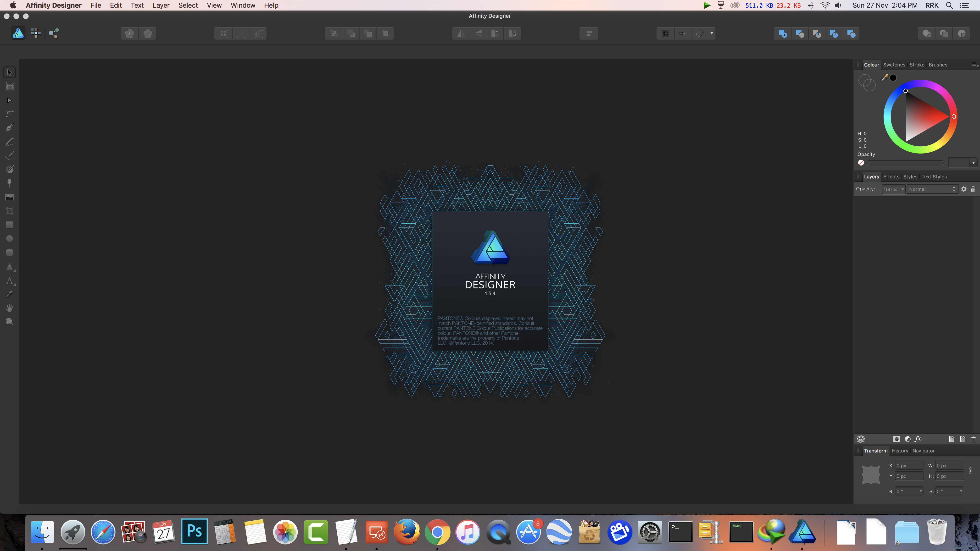Screen dimensions: 980x551
Task: Toggle the no-fill opacity swatch in Colour panel
Action: click(861, 162)
